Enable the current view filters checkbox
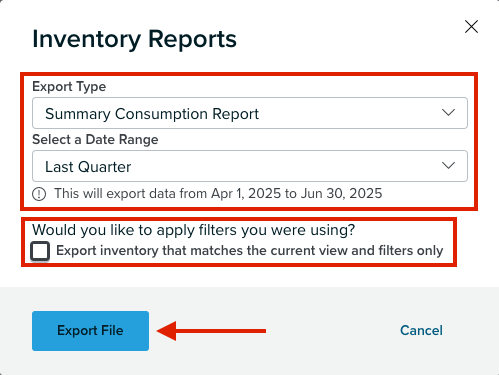 40,251
